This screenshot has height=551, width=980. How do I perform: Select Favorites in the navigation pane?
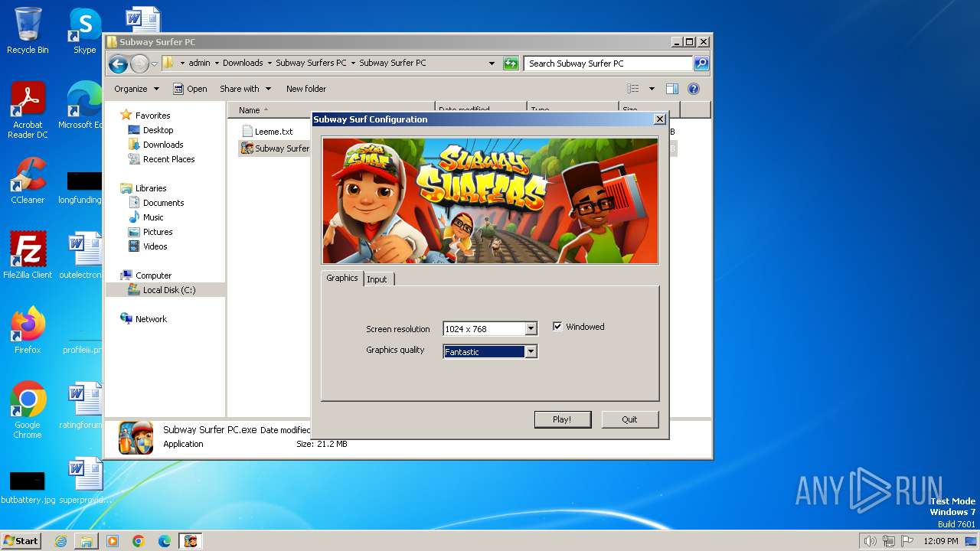152,116
